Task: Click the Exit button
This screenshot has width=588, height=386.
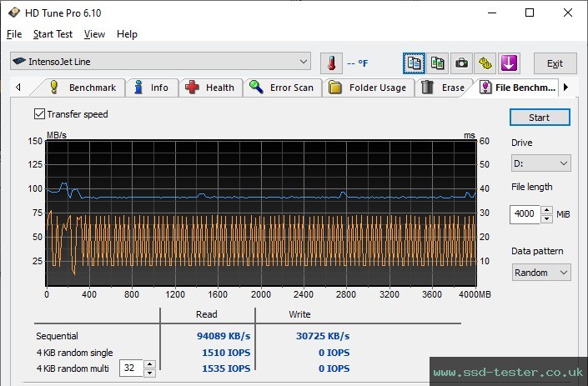Action: click(x=555, y=63)
